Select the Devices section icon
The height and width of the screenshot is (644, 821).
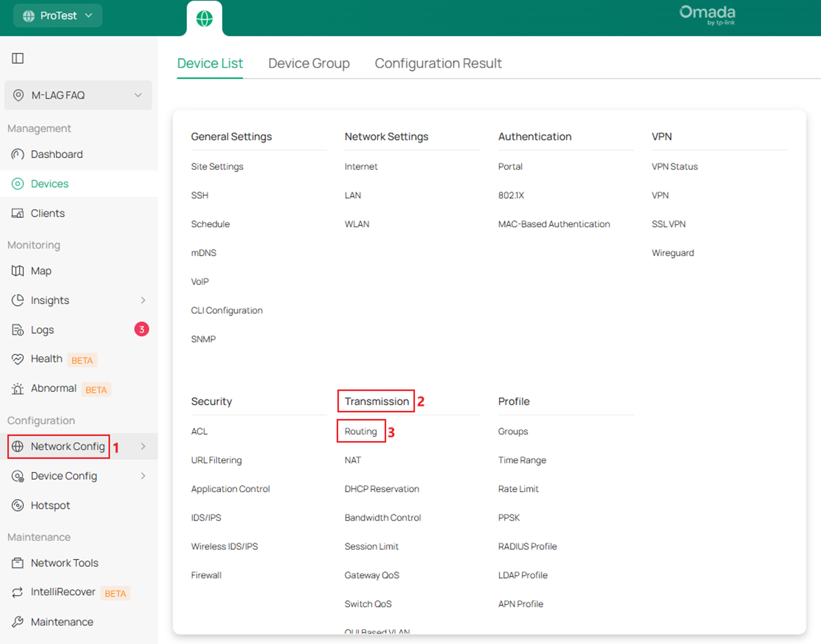(x=17, y=184)
